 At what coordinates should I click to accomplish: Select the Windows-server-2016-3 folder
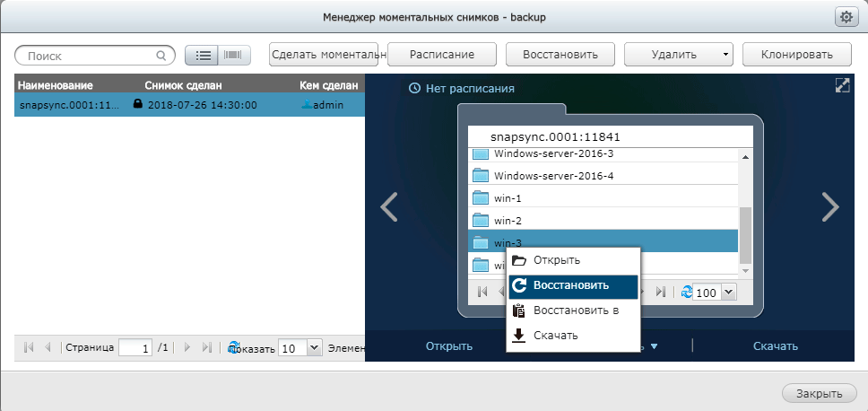(603, 154)
